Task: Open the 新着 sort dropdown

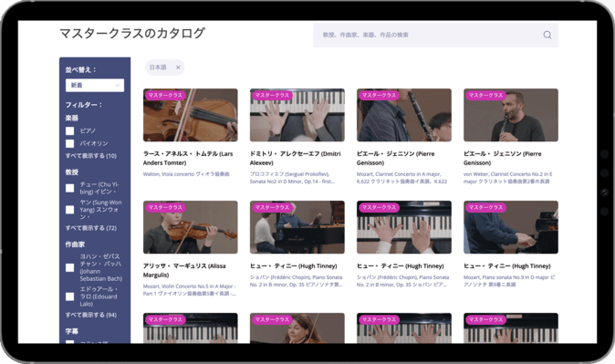Action: coord(95,85)
